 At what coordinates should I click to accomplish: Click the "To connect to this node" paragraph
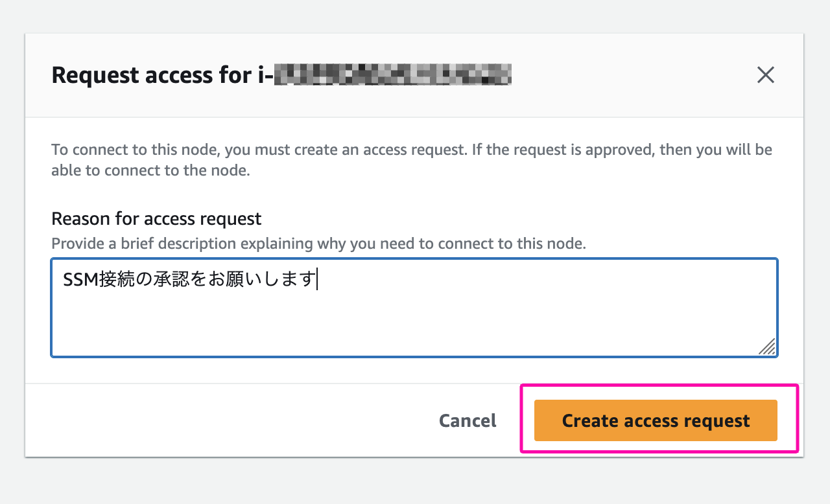click(412, 160)
